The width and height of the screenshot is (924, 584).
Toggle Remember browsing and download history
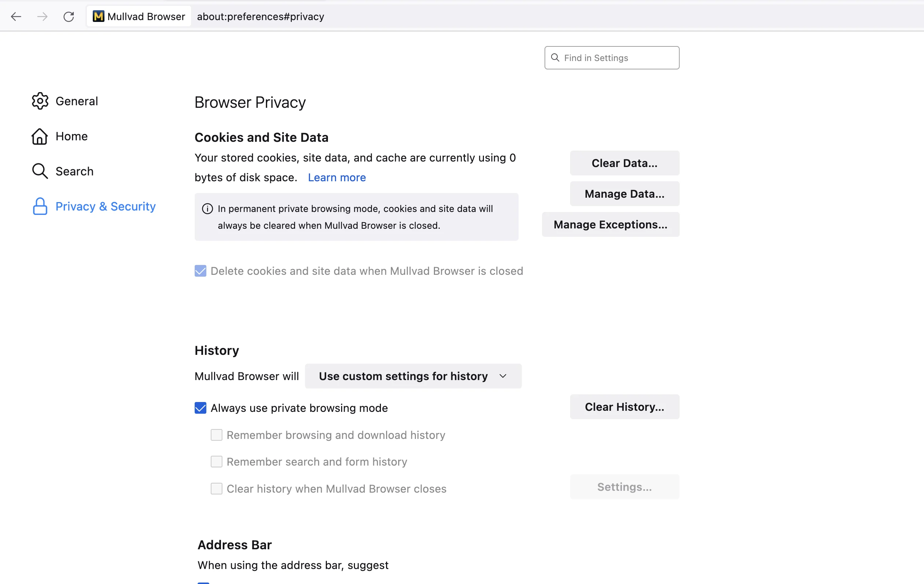[217, 435]
